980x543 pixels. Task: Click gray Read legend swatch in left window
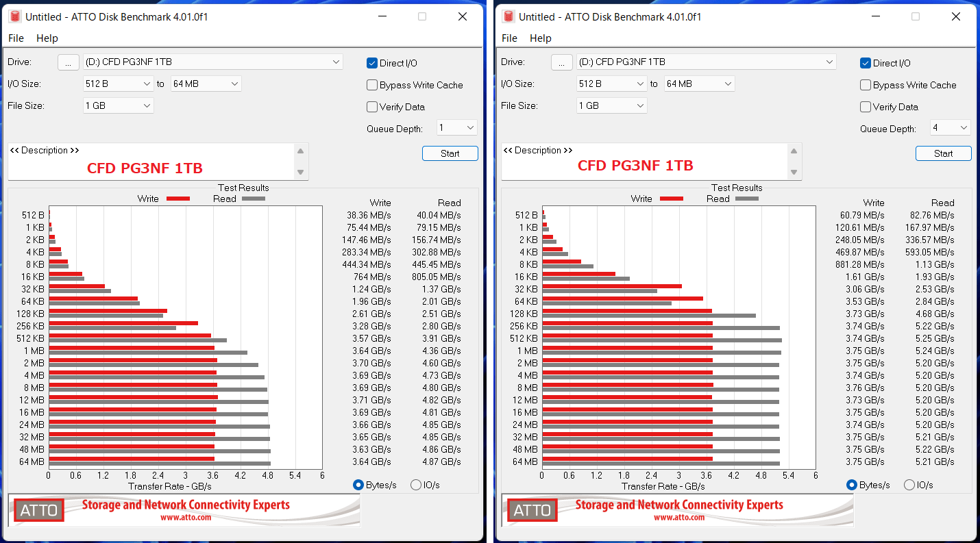[x=254, y=199]
